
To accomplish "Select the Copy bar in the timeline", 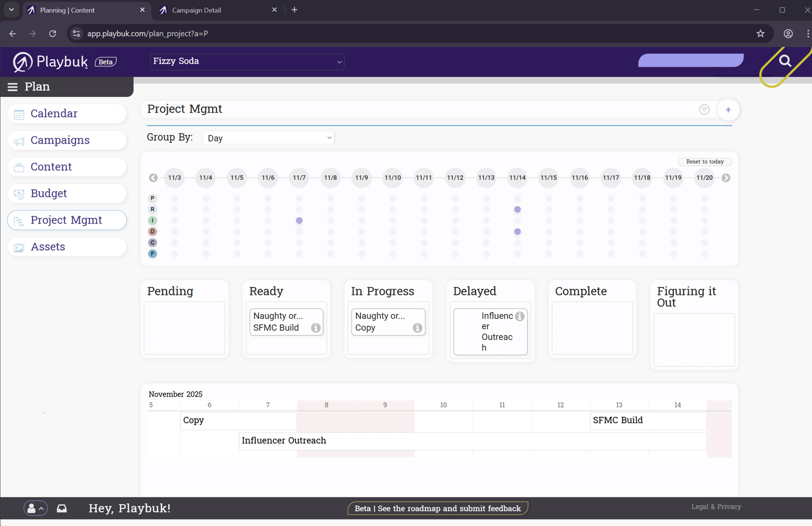I will point(238,421).
